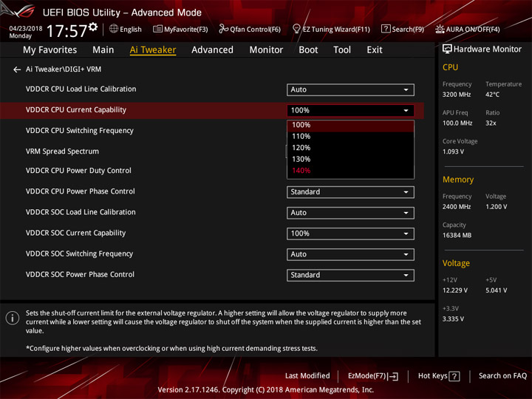Select 110% current capability option

[350, 137]
